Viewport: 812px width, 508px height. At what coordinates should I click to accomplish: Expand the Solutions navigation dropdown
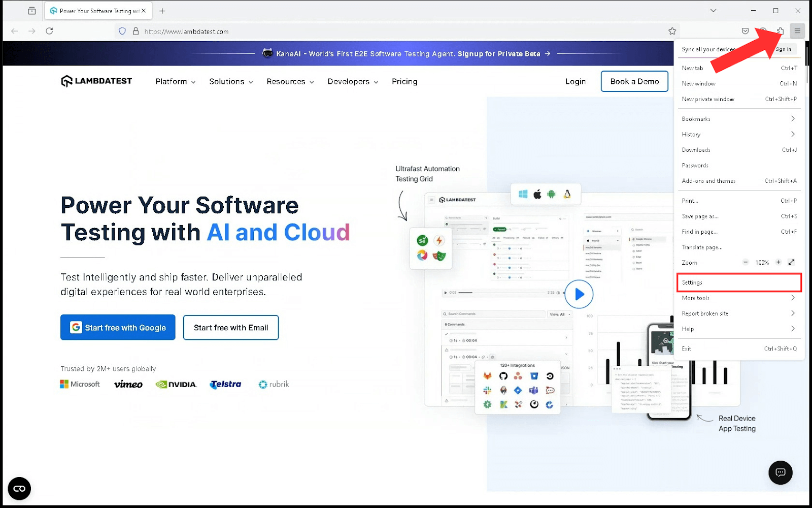click(x=231, y=81)
